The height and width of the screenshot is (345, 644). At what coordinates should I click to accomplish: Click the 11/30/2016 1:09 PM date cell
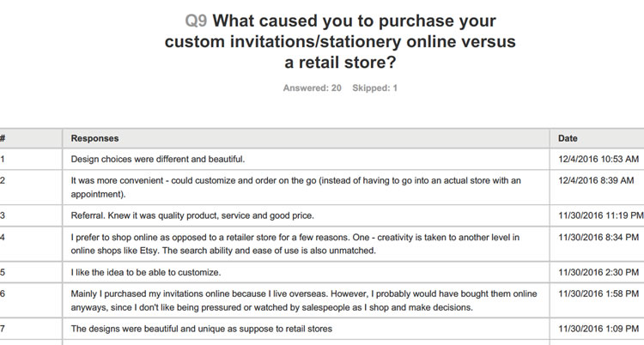(x=598, y=328)
